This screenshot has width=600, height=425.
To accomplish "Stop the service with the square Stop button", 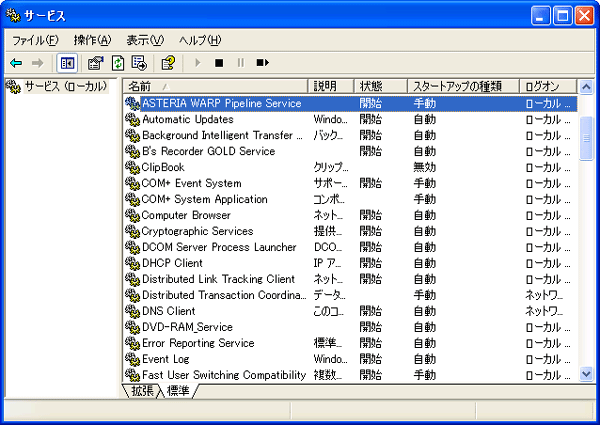I will coord(218,63).
